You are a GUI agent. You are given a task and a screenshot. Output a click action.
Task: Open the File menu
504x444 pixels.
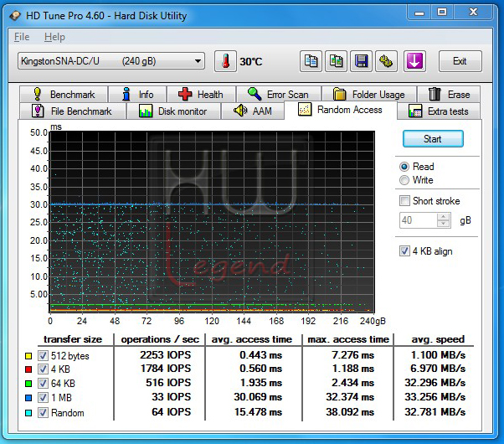[22, 37]
